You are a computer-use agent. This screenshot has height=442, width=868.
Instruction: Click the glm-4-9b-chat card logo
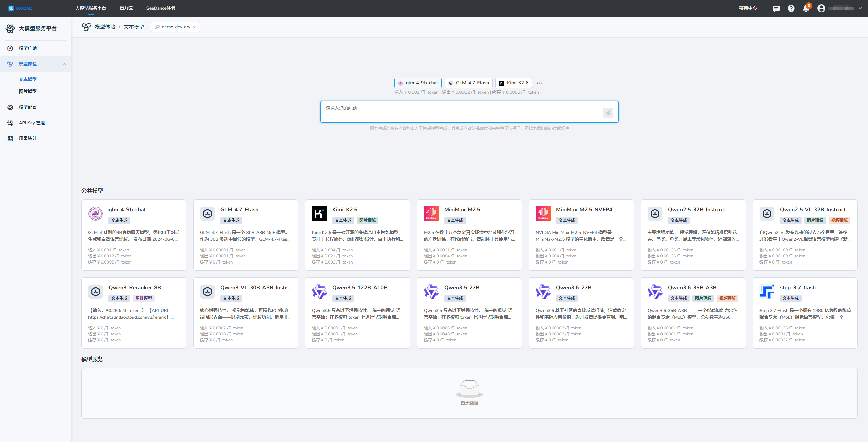pyautogui.click(x=96, y=214)
